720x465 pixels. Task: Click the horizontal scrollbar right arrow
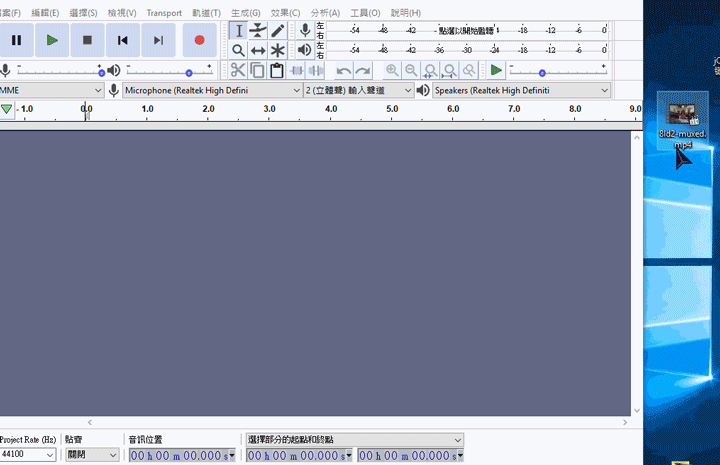tap(625, 422)
